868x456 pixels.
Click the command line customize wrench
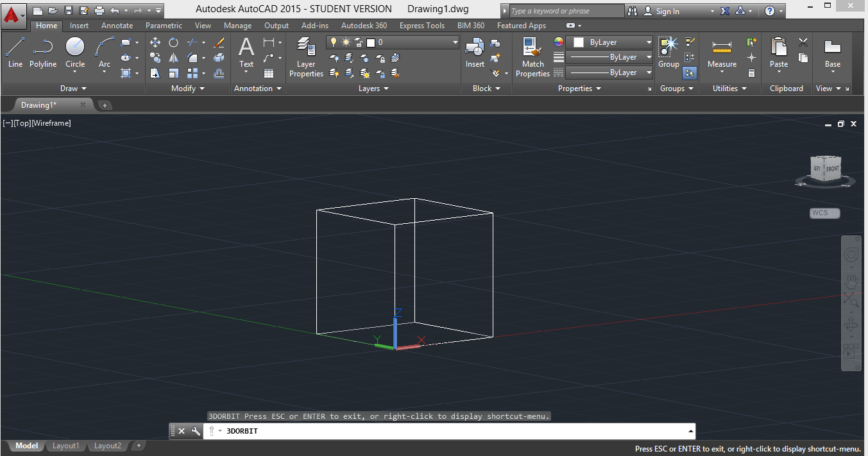[x=196, y=431]
